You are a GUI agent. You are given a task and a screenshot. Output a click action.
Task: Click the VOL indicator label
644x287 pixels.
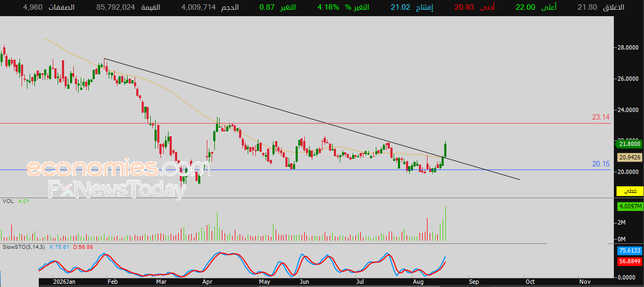(x=7, y=201)
